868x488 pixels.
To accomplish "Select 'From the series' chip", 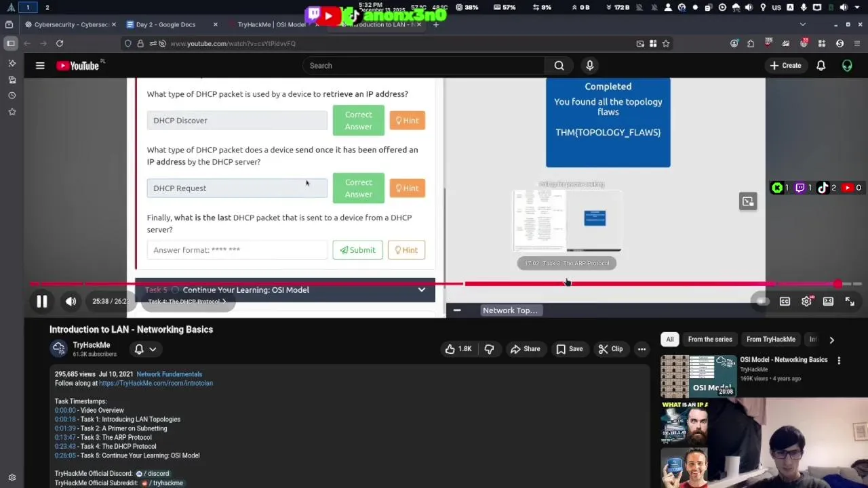I will click(710, 340).
